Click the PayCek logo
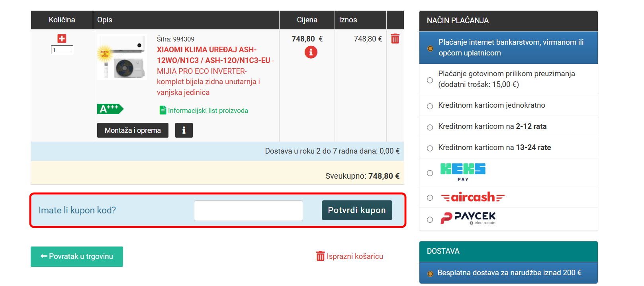 [x=468, y=218]
